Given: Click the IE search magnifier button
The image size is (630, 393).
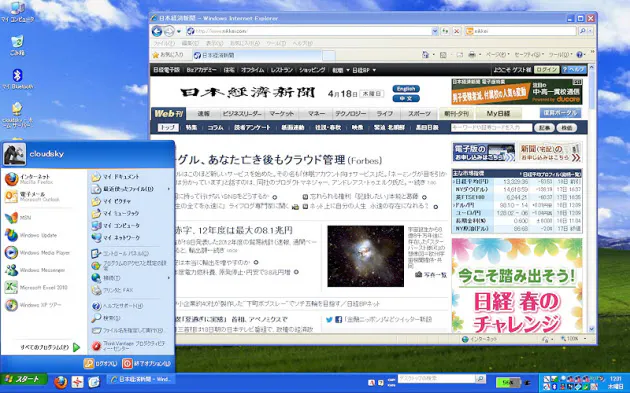Looking at the screenshot, I should click(582, 31).
